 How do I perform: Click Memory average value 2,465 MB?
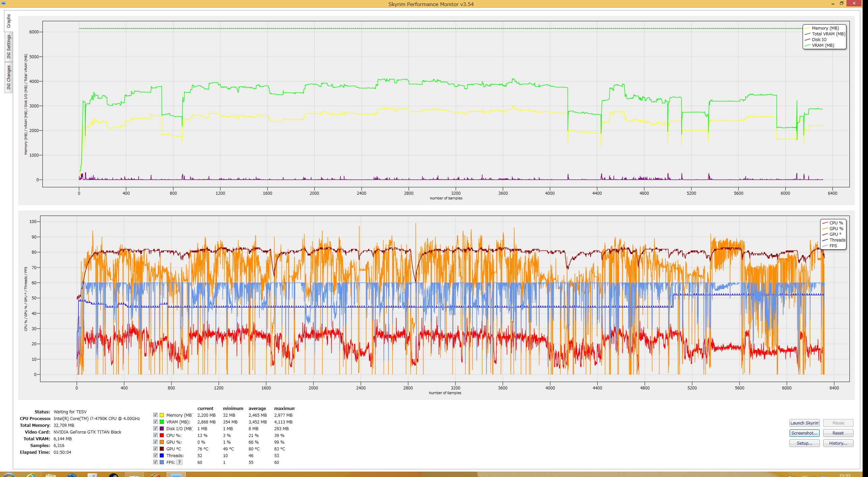tap(258, 415)
